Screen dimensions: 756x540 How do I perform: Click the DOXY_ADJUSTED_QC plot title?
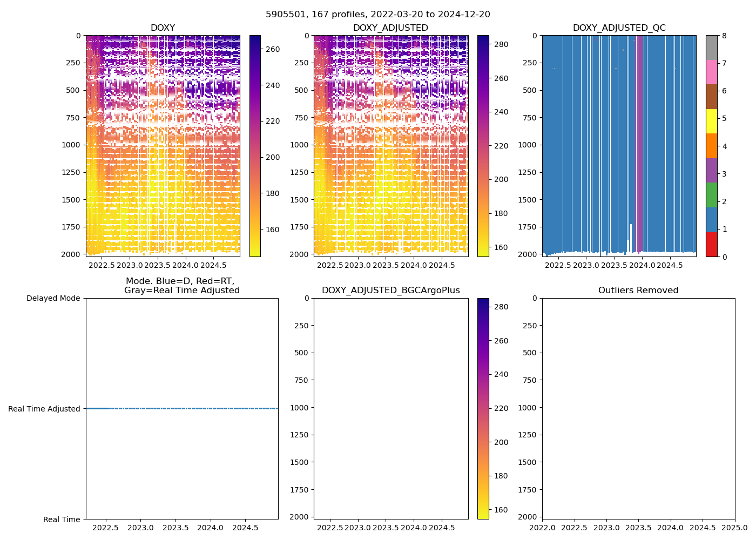(619, 28)
